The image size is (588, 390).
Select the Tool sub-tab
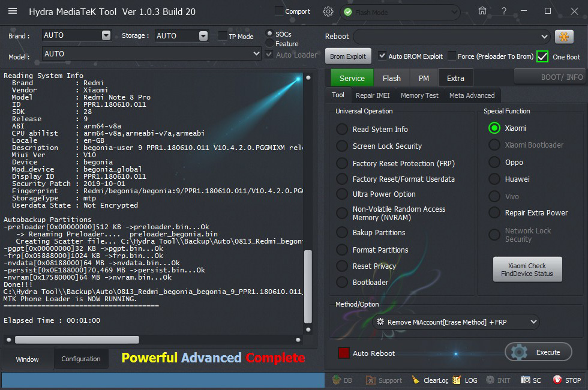click(338, 95)
